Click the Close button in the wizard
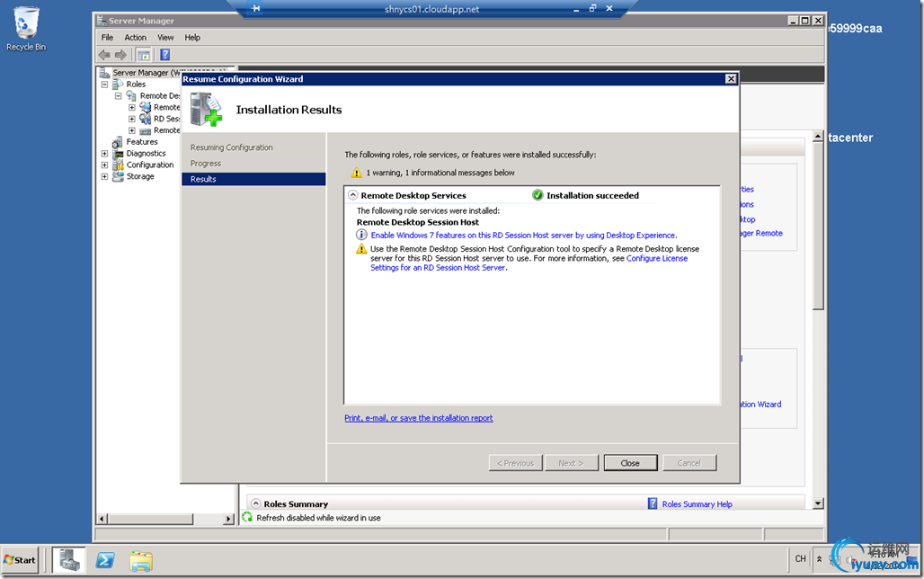Viewport: 924px width, 579px height. (x=630, y=463)
